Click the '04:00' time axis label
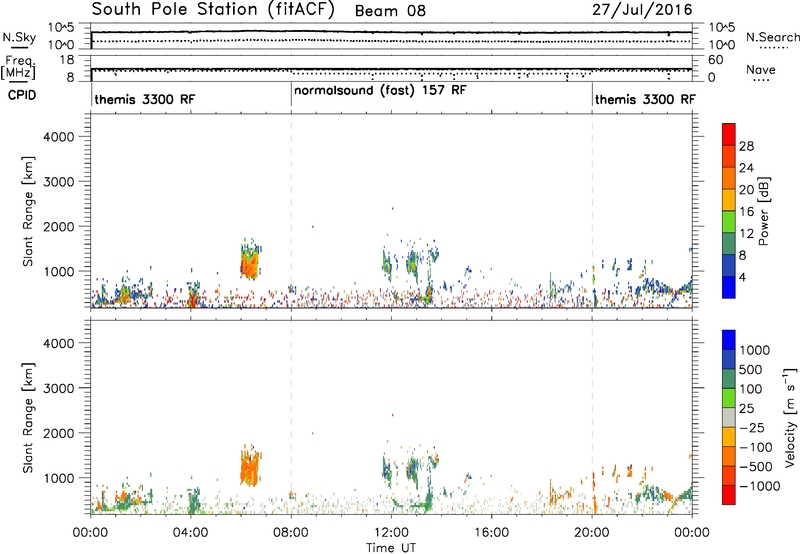The width and height of the screenshot is (800, 554). click(x=190, y=533)
